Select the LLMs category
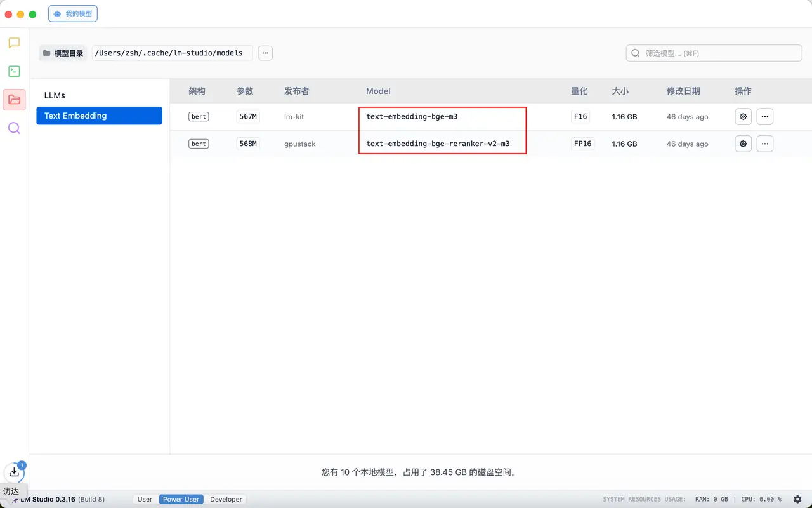The width and height of the screenshot is (812, 508). coord(99,95)
